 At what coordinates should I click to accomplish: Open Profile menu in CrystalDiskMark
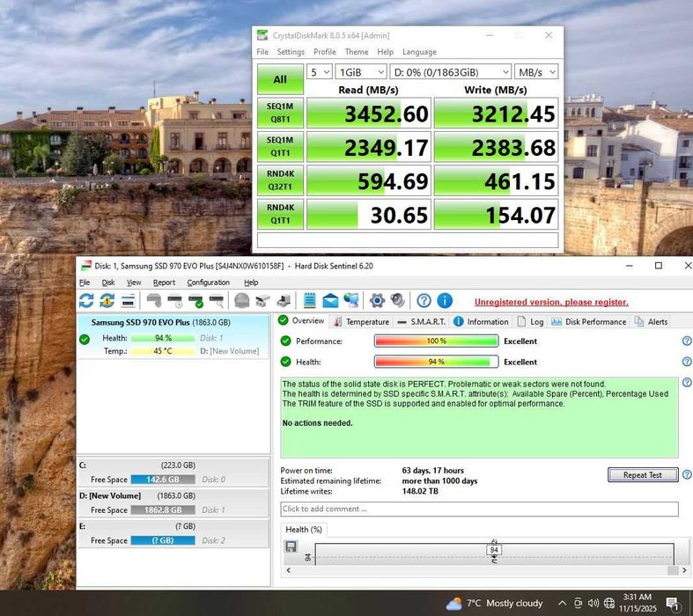tap(325, 52)
